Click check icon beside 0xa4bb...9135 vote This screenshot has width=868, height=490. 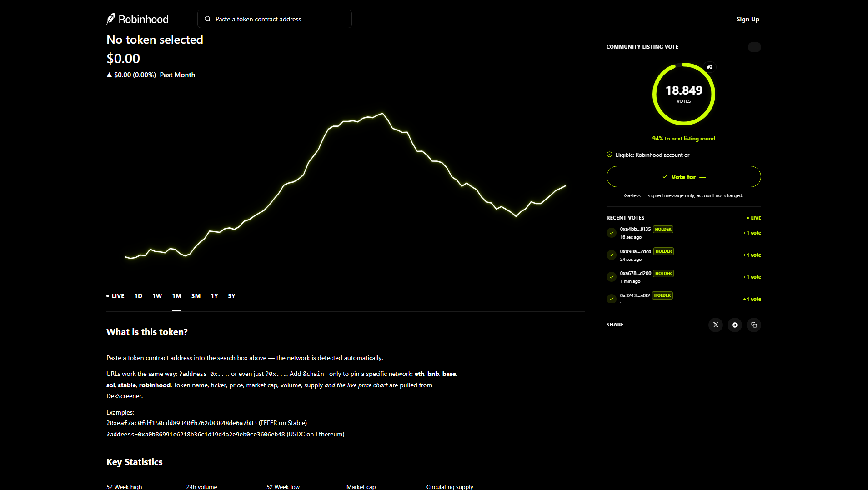coord(612,233)
